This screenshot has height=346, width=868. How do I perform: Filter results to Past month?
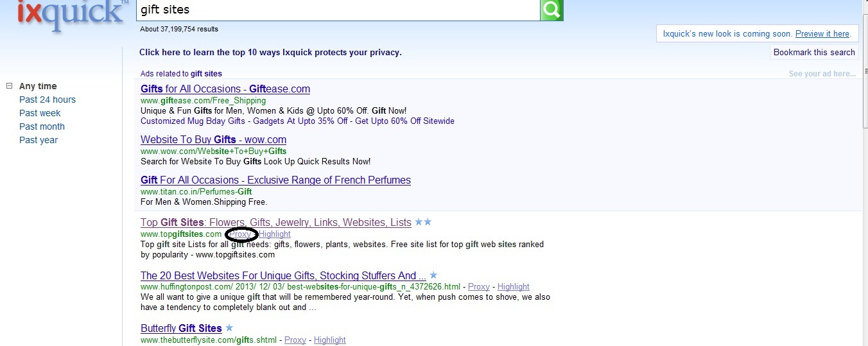point(42,126)
